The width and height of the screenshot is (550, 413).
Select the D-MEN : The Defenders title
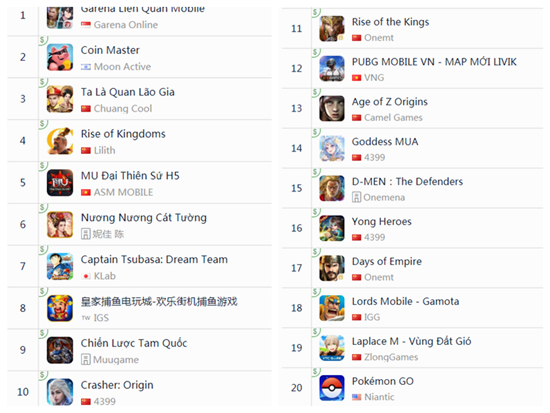point(407,181)
